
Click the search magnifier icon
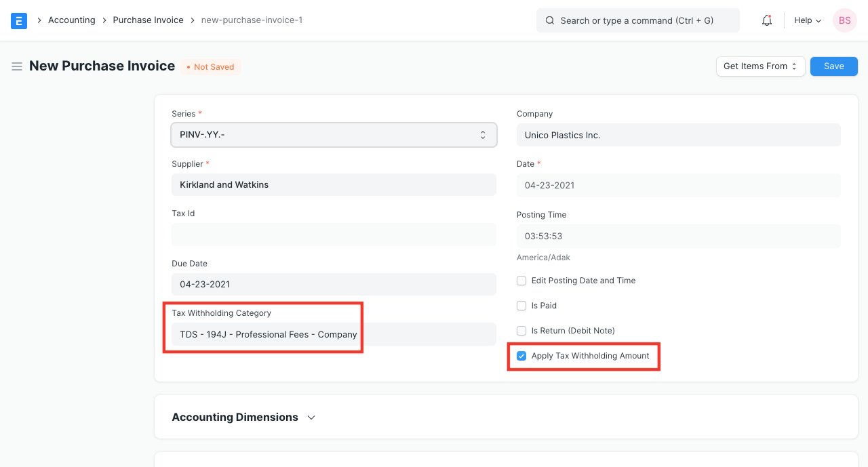549,20
